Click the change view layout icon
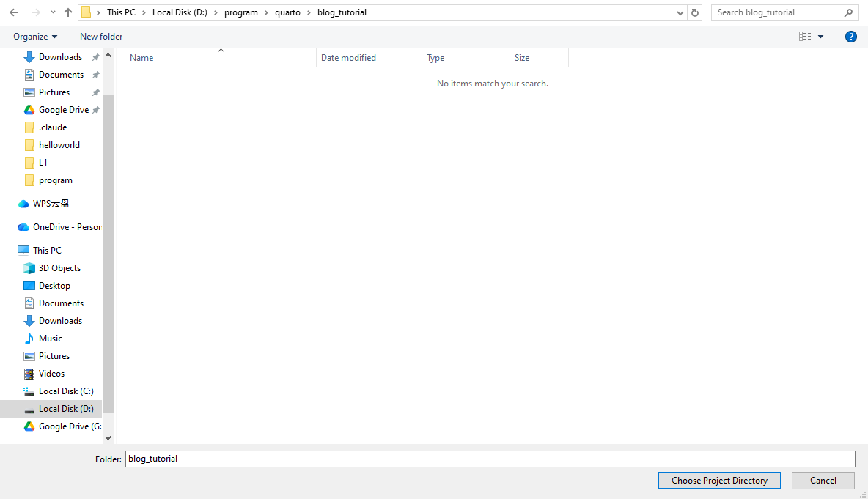Screen dimensions: 868x499 [x=805, y=37]
